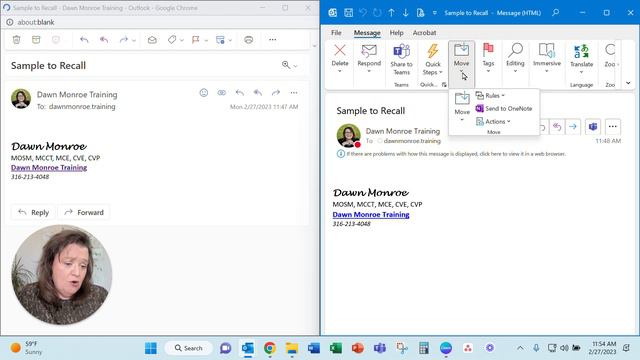
Task: Open Excel from the taskbar
Action: click(x=336, y=348)
